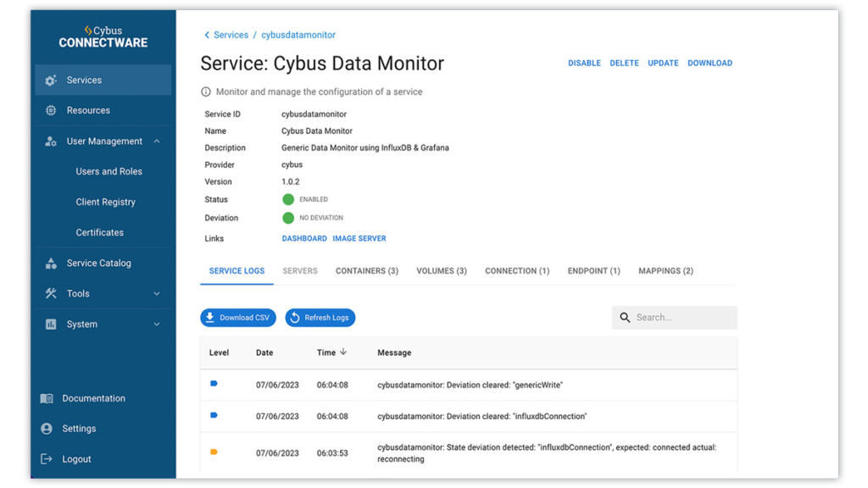Open the VOLUMES (3) tab
The height and width of the screenshot is (488, 868).
click(442, 270)
